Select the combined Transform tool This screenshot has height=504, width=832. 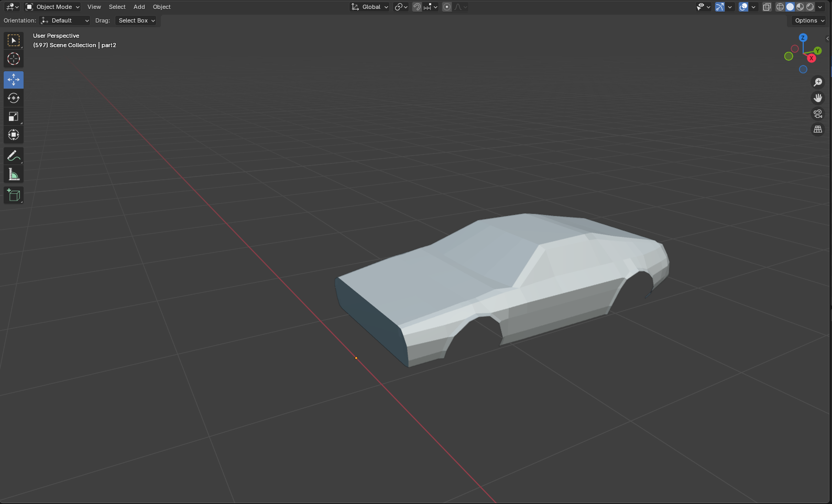coord(14,135)
